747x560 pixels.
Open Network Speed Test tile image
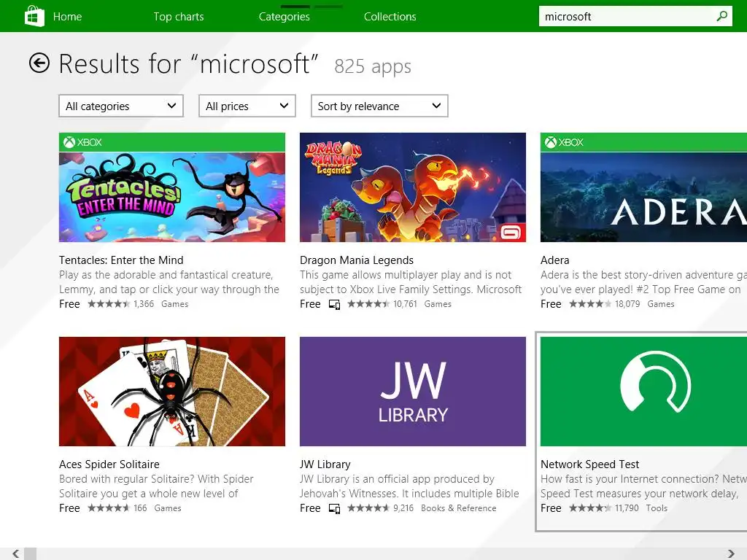(x=643, y=392)
